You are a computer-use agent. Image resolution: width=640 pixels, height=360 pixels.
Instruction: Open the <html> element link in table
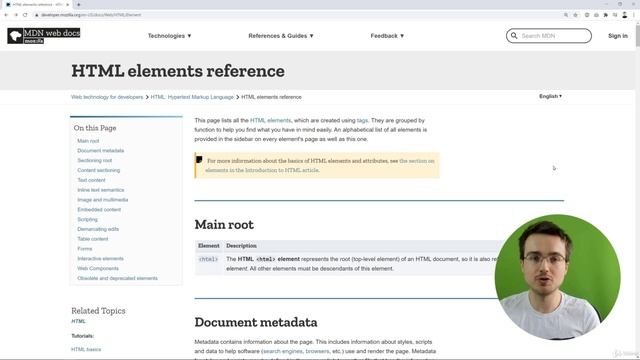tap(208, 259)
